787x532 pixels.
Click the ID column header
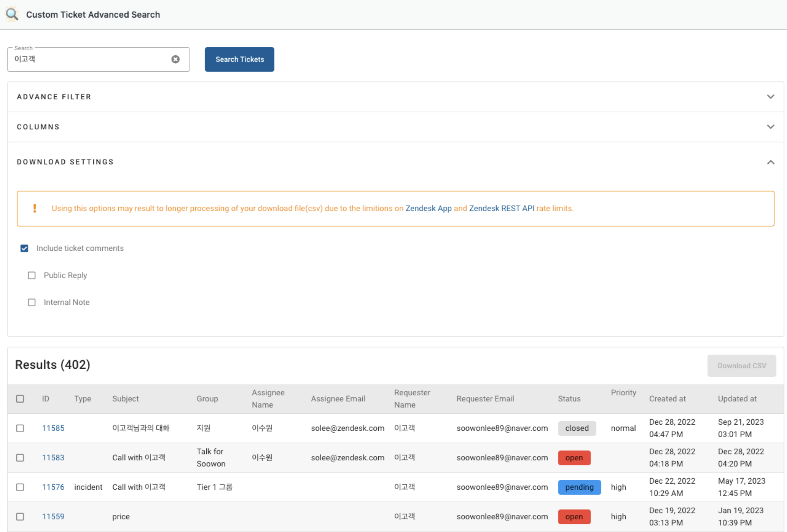point(46,399)
